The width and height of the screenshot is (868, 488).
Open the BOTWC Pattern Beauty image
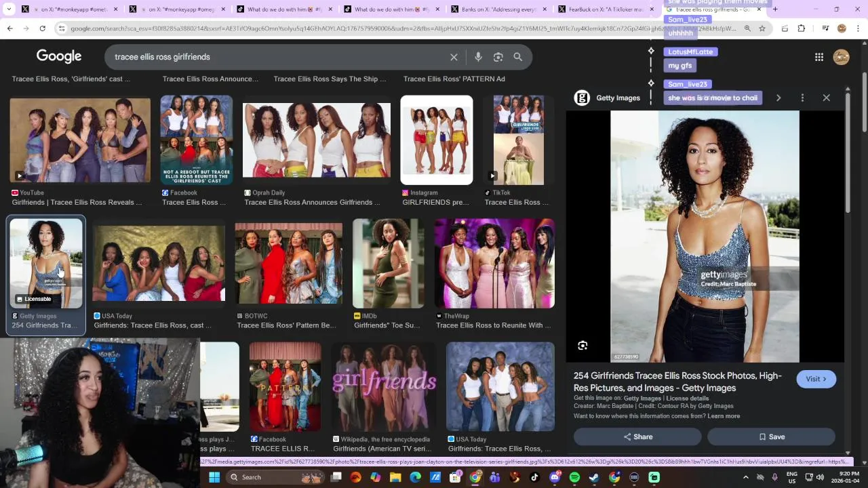coord(289,264)
